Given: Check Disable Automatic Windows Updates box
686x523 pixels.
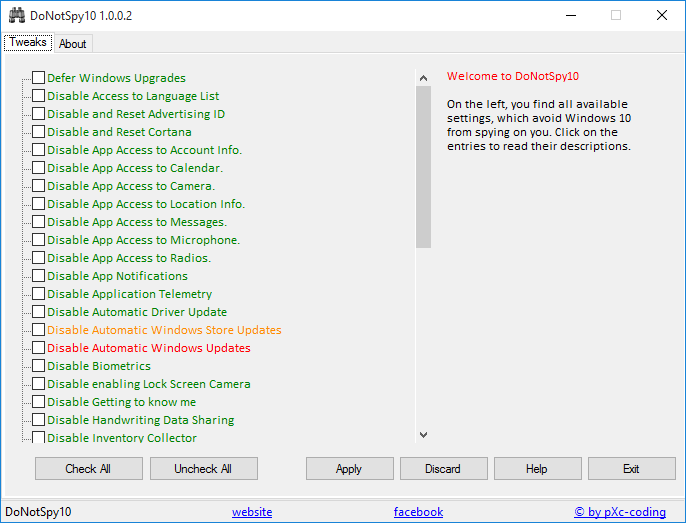Looking at the screenshot, I should (x=38, y=348).
